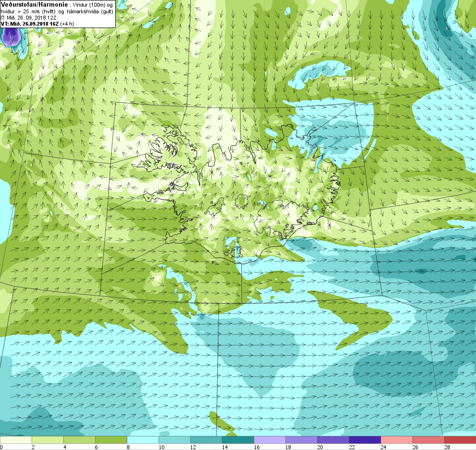476x450 pixels.
Task: Click the legend scale number 8
Action: [x=129, y=447]
